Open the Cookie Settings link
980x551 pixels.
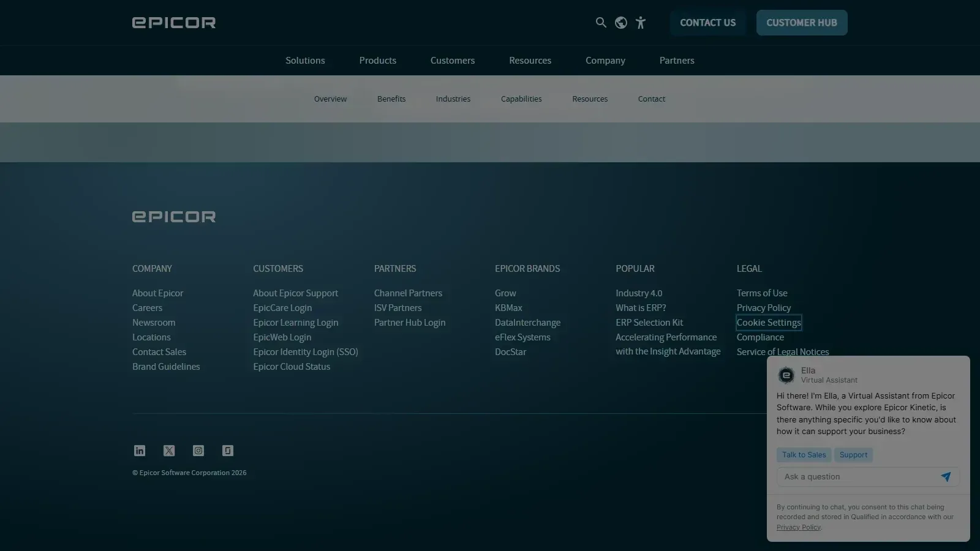click(x=769, y=323)
